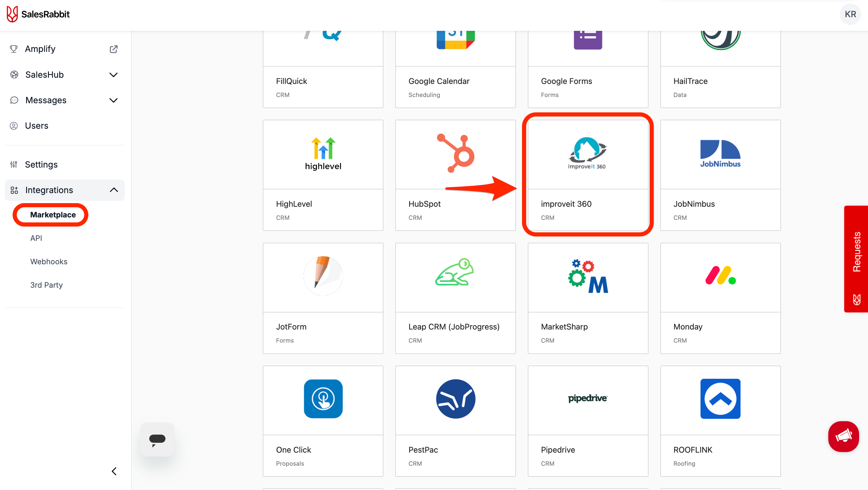This screenshot has width=868, height=490.
Task: Click the red megaphone announcements button
Action: (843, 436)
